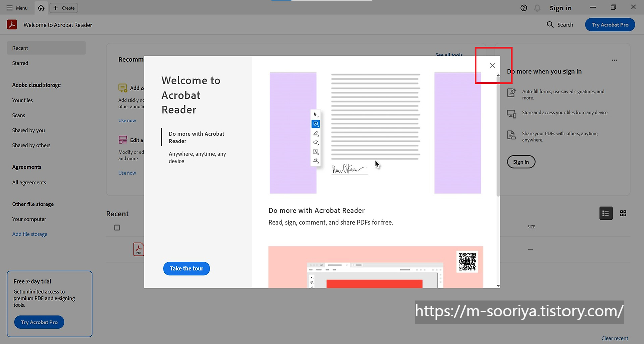Select 'Do more with Acrobat Reader' tour item
This screenshot has height=344, width=644.
(197, 137)
